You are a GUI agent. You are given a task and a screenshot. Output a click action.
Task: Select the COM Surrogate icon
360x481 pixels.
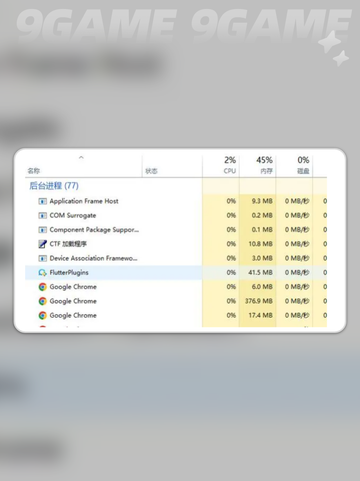coord(42,216)
